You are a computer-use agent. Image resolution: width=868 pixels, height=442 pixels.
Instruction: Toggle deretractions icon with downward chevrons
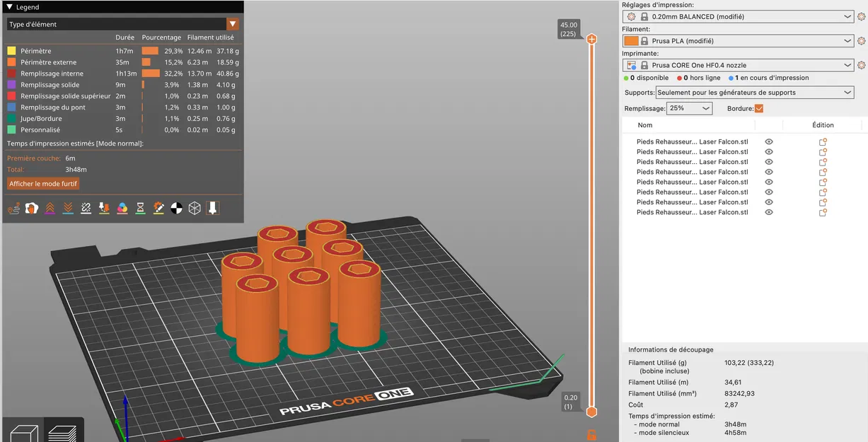point(68,208)
